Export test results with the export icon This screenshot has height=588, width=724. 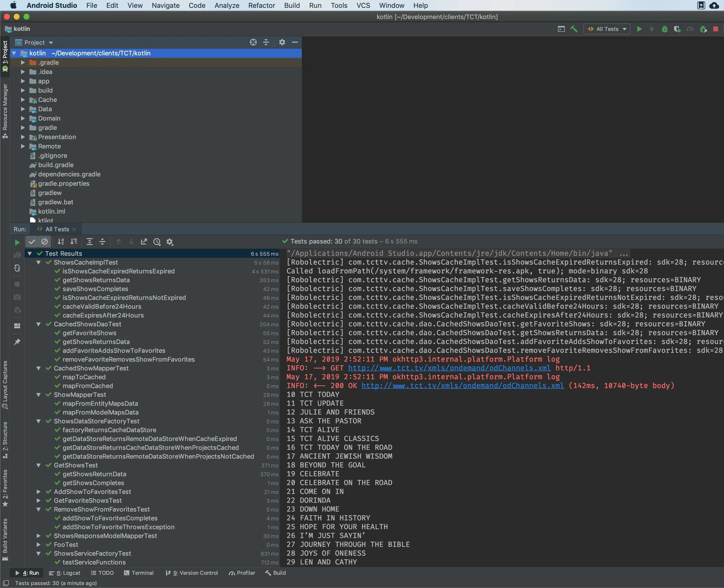[144, 242]
